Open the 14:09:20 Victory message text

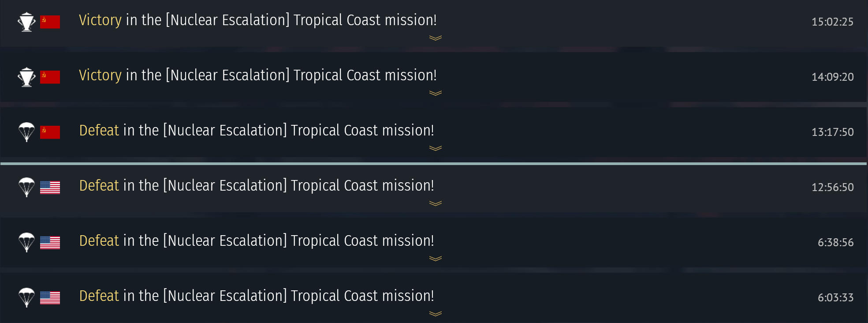(x=257, y=75)
